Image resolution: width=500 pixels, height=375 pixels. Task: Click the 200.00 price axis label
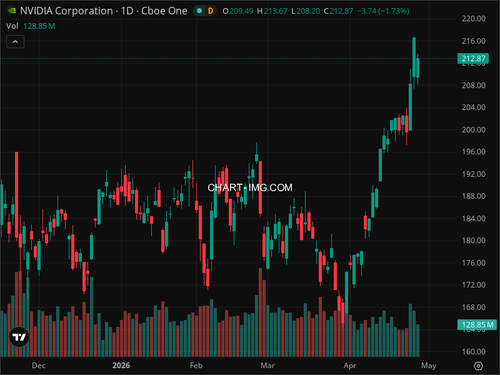[x=473, y=130]
